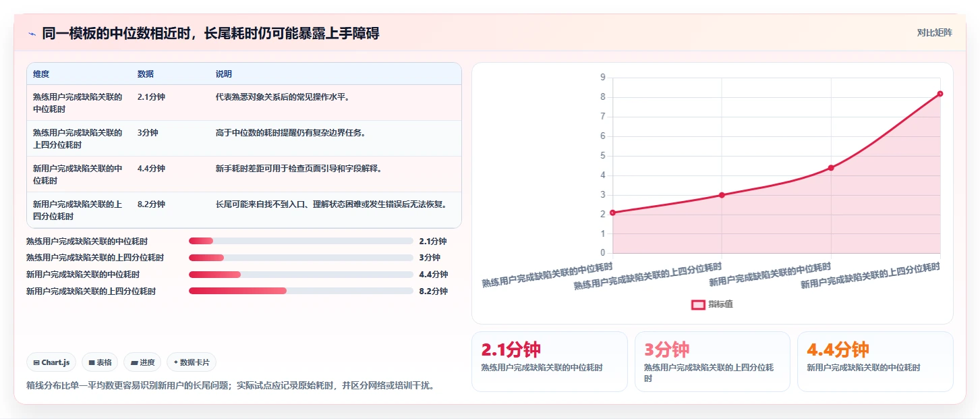Viewport: 980px width, 419px height.
Task: Click the heading 同一模板的中位数相近时
Action: [210, 33]
